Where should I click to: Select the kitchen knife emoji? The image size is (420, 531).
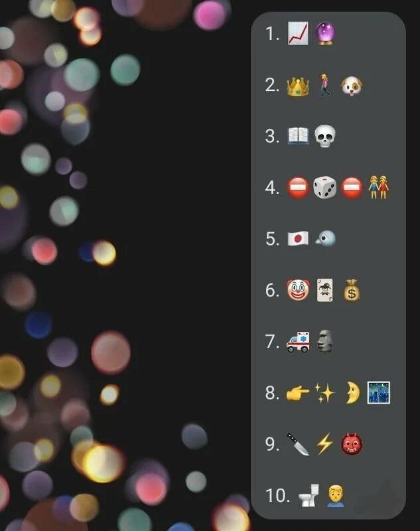298,444
